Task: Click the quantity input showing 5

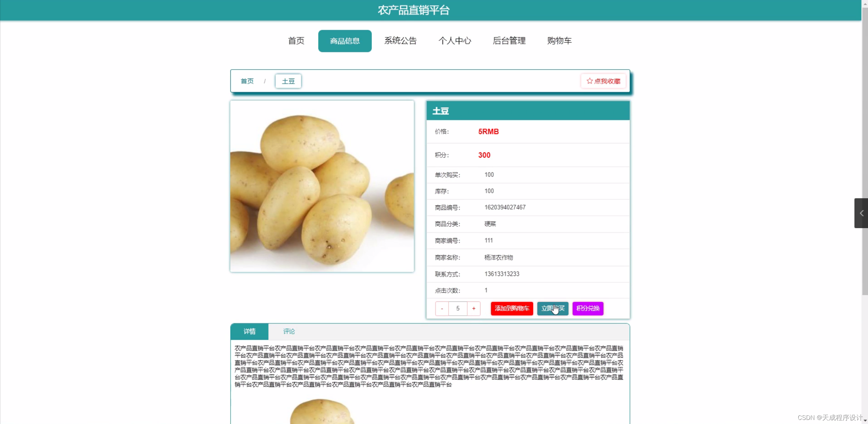Action: [x=458, y=308]
